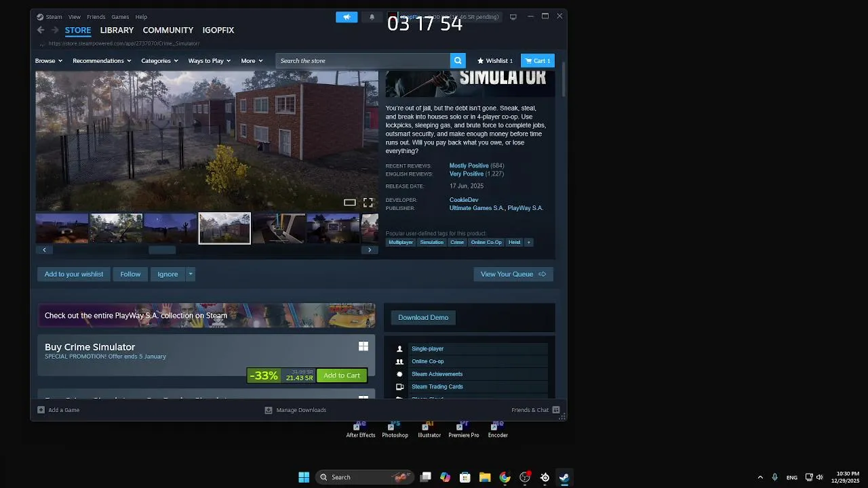This screenshot has height=488, width=868.
Task: Open the Wishlist link
Action: point(495,60)
